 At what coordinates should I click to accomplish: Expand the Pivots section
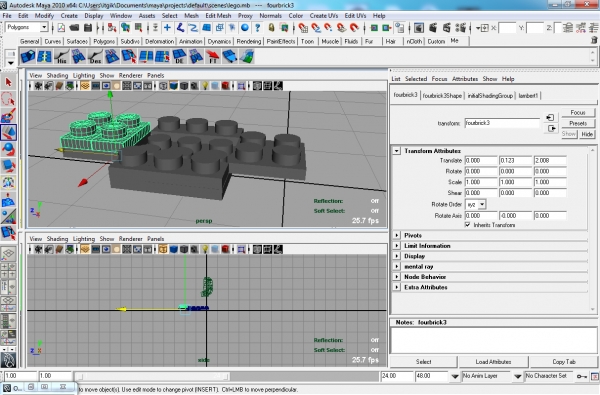[397, 235]
